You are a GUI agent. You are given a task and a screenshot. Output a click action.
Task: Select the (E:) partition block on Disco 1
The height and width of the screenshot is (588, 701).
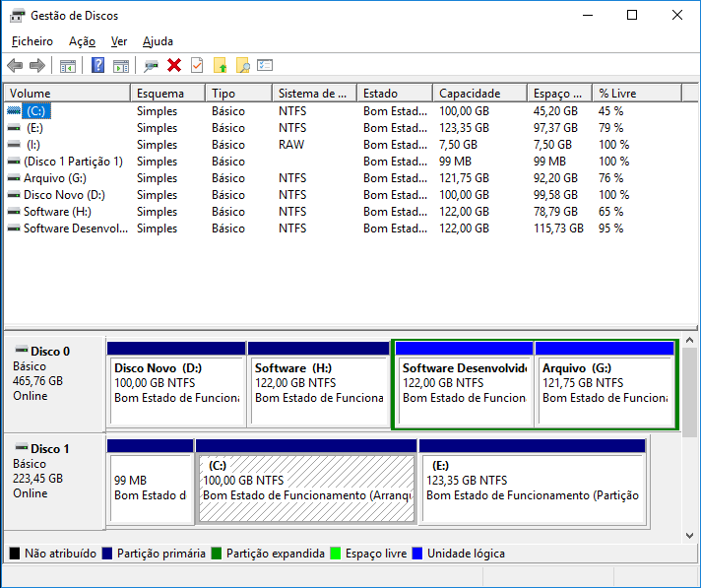(533, 482)
